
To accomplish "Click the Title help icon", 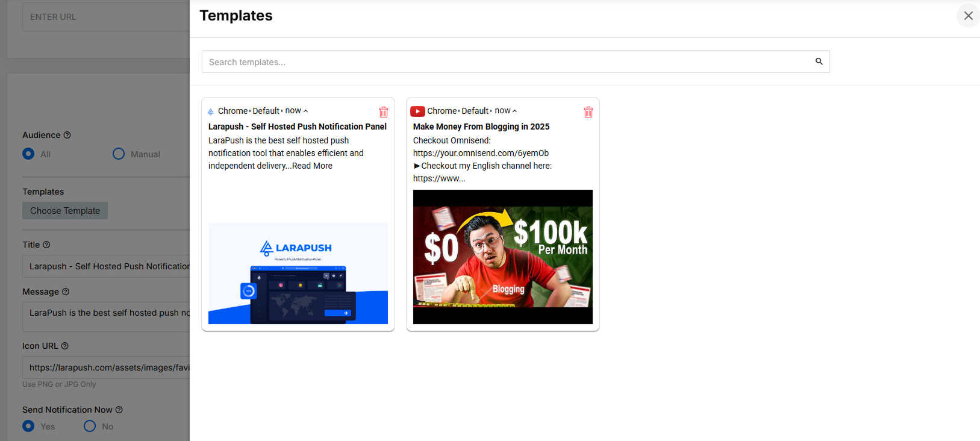I will (x=46, y=245).
